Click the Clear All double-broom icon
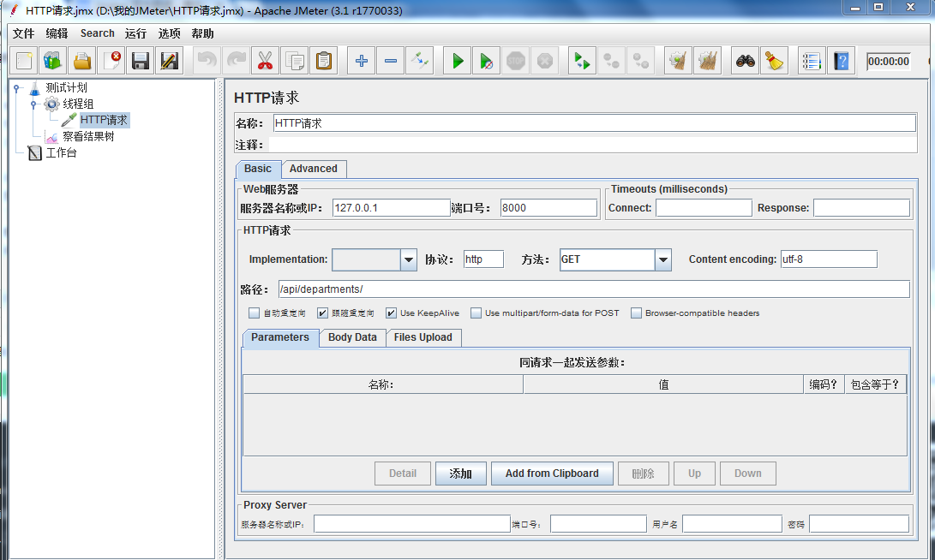Screen dimensions: 935x560 pos(707,61)
